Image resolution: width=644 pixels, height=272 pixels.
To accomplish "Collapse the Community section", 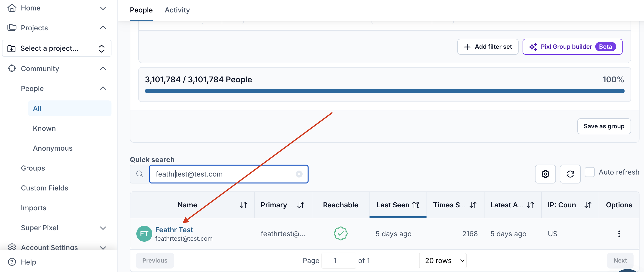I will click(x=103, y=68).
